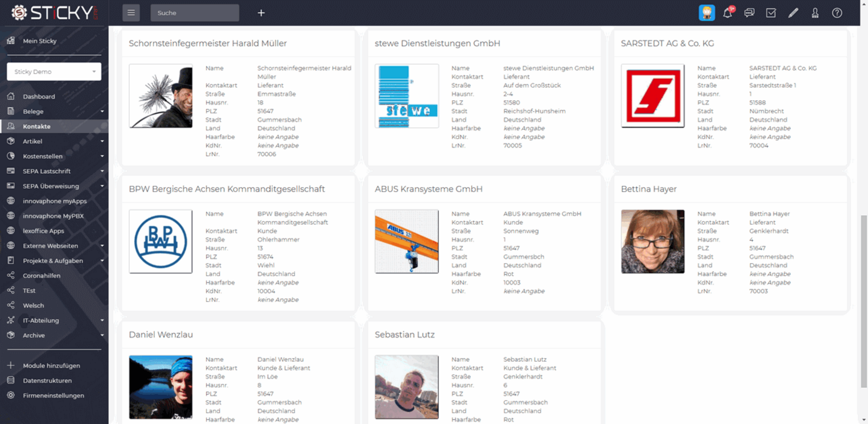Expand the Belege submenu

tap(102, 112)
